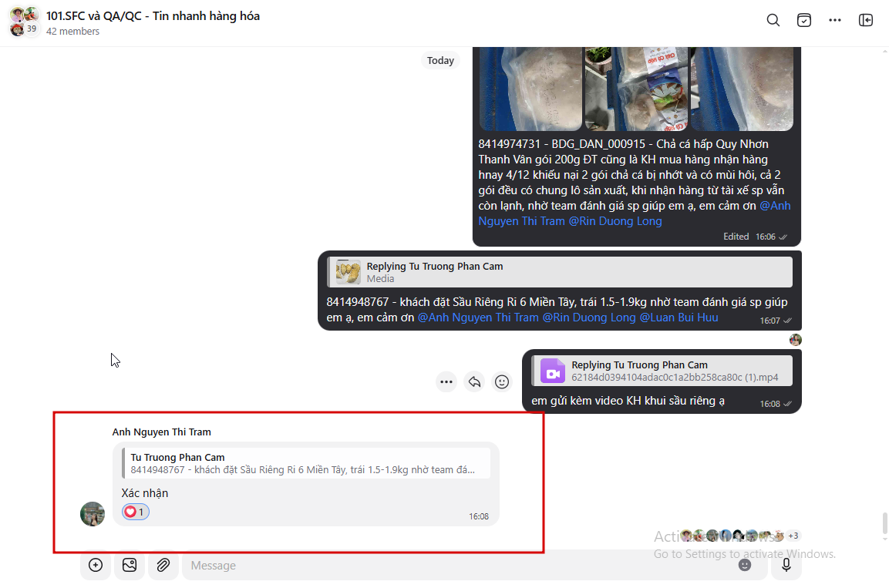The width and height of the screenshot is (889, 588).
Task: Click the text em gửi kèm video KH khui sầu riêng ạ
Action: pyautogui.click(x=628, y=401)
